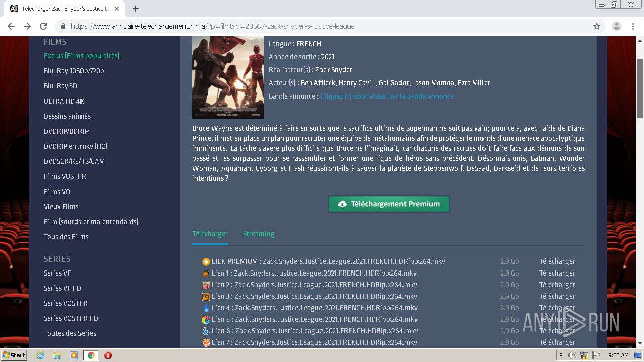Click the host icon next to Lien 7
The height and width of the screenshot is (362, 644).
coord(206,343)
